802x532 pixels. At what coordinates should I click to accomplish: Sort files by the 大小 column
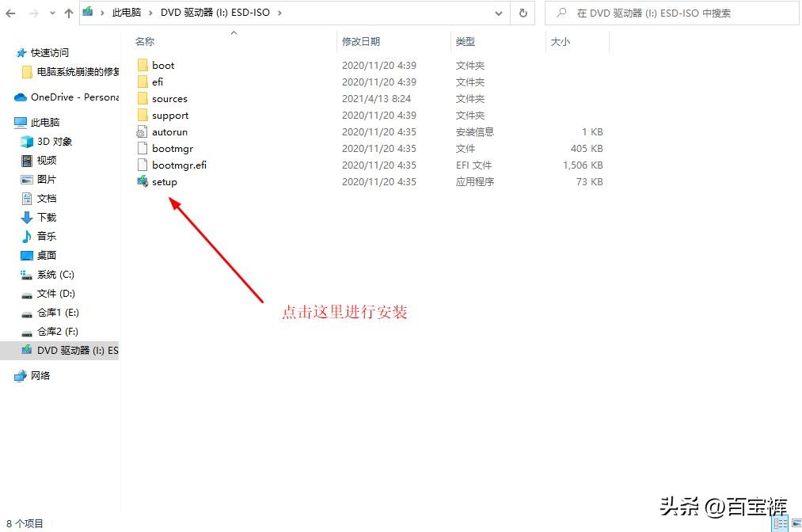560,41
